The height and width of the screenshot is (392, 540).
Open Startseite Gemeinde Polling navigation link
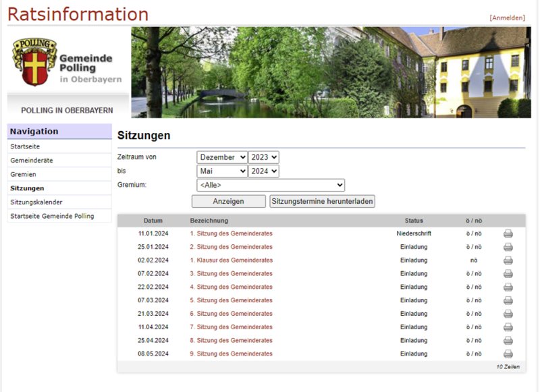point(52,216)
